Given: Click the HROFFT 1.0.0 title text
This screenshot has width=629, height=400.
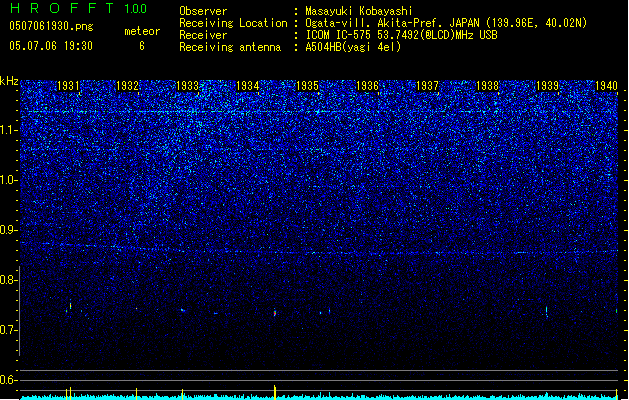Looking at the screenshot, I should tap(78, 8).
